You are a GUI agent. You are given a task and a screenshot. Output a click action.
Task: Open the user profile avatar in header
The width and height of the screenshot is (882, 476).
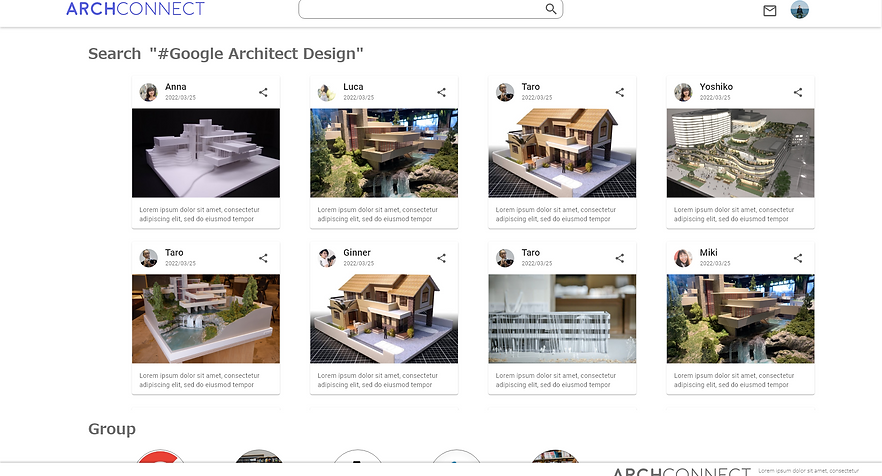[x=799, y=10]
